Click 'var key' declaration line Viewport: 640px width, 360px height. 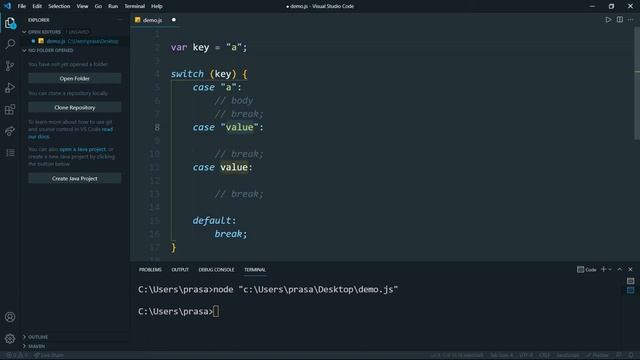coord(209,47)
